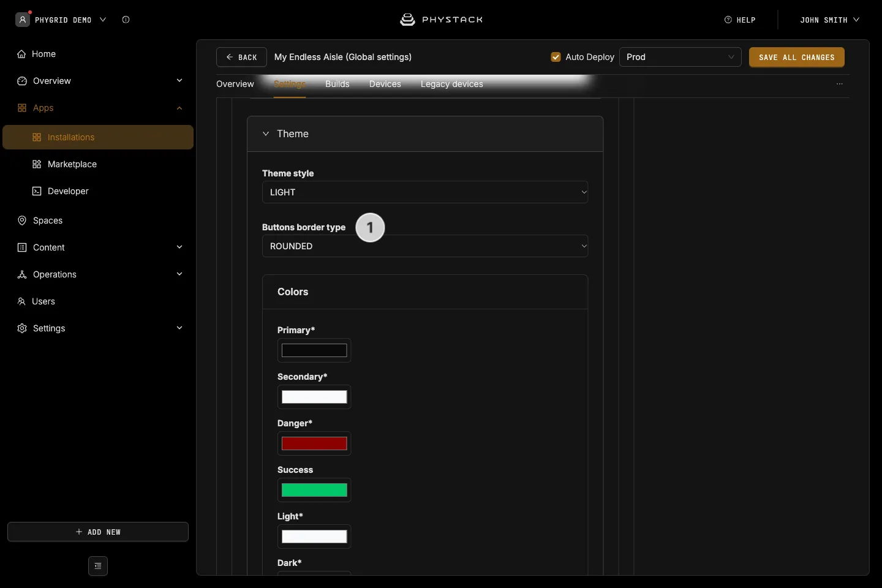Open John Smith user menu
Screen dimensions: 882x588
[830, 20]
